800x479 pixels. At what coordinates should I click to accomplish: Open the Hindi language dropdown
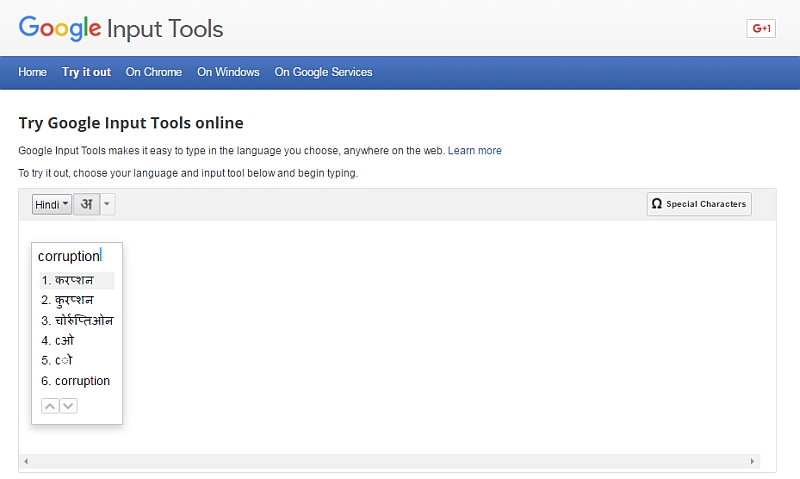52,204
